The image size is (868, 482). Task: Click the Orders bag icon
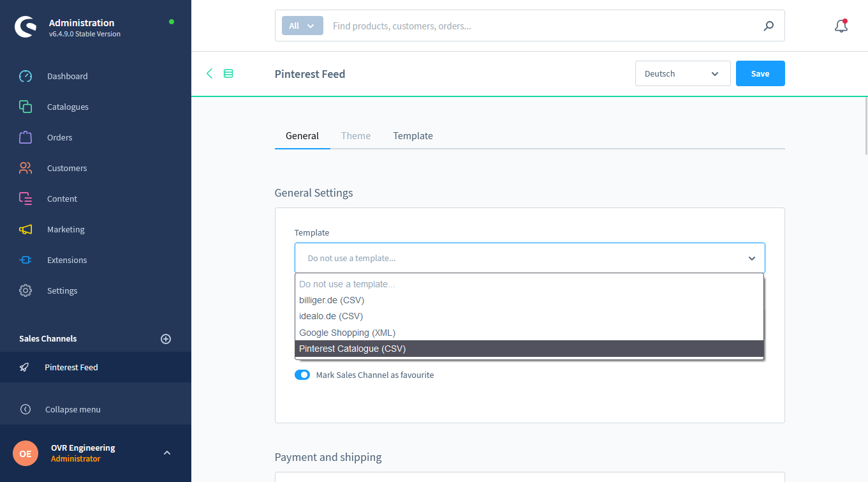click(26, 137)
